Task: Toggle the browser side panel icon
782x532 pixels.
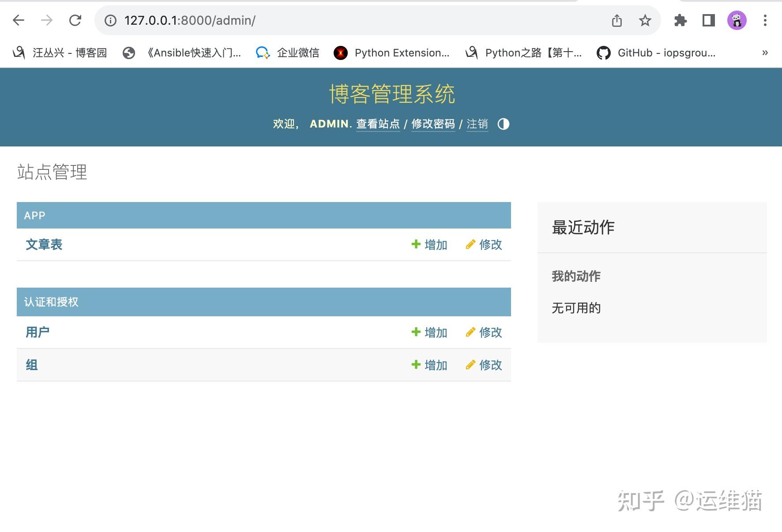Action: coord(709,20)
